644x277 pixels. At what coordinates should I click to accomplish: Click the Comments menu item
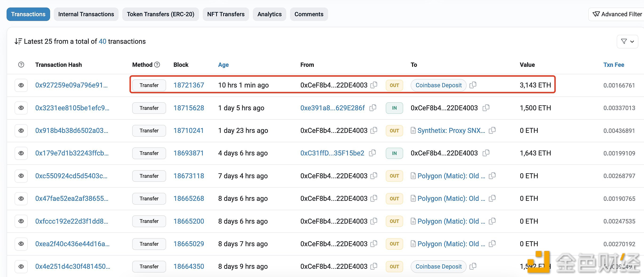(308, 14)
